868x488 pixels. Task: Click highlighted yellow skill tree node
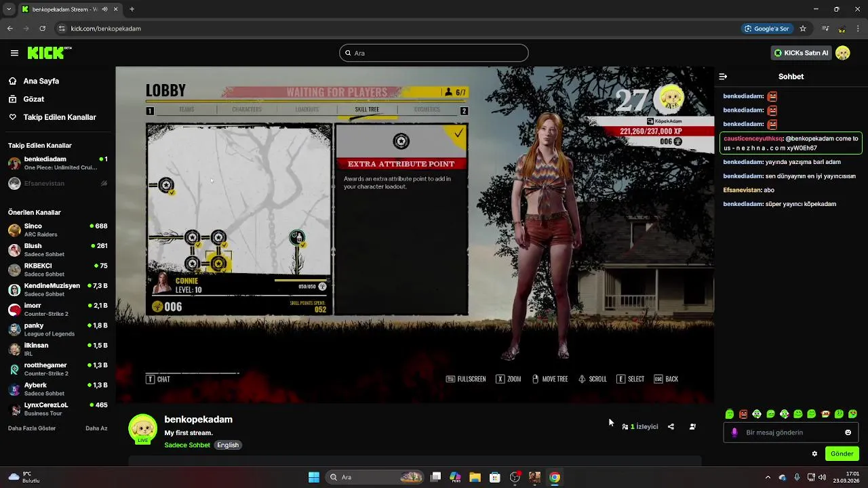(x=218, y=263)
